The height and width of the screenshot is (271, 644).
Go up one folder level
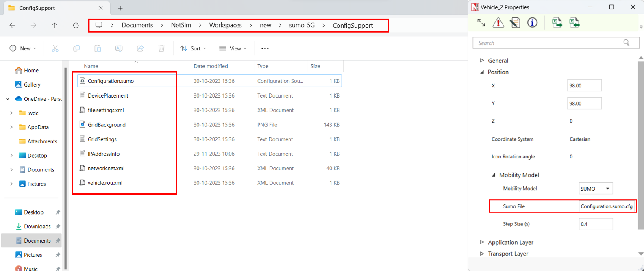pos(54,25)
